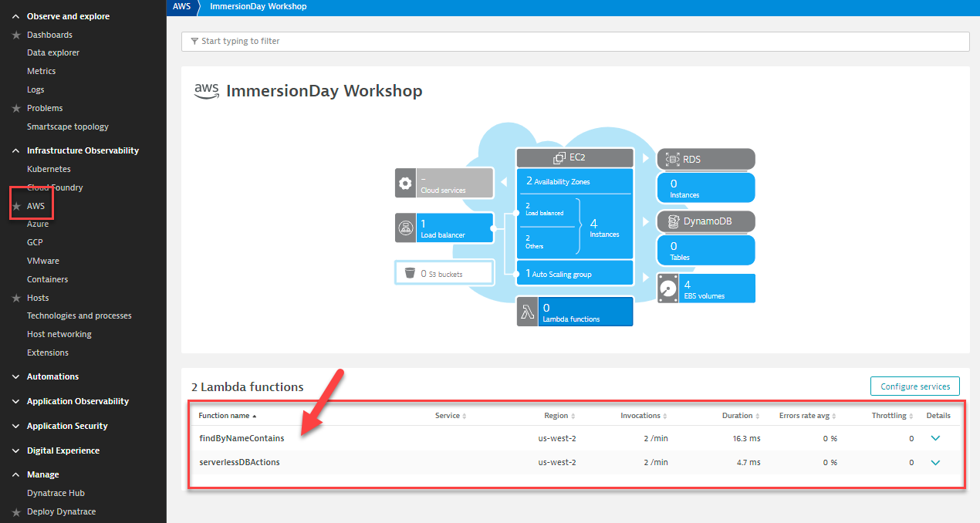Open the findByNameContains function link
This screenshot has height=523, width=980.
tap(242, 438)
